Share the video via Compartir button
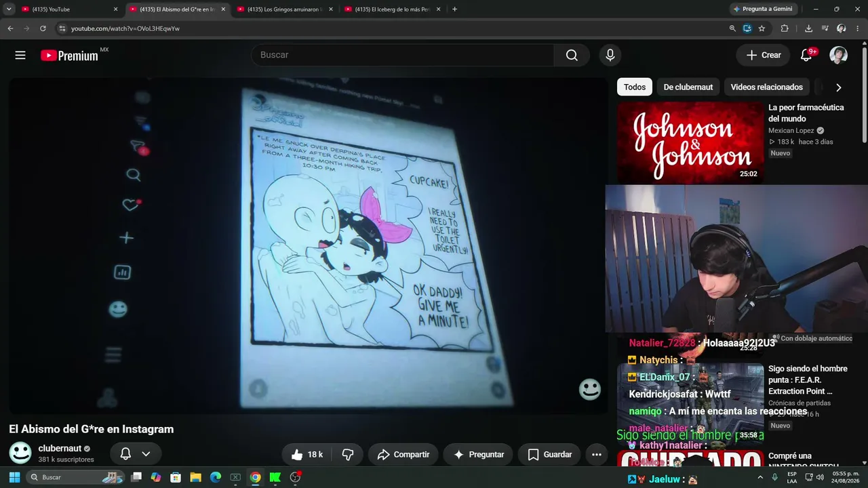This screenshot has height=488, width=868. 403,455
